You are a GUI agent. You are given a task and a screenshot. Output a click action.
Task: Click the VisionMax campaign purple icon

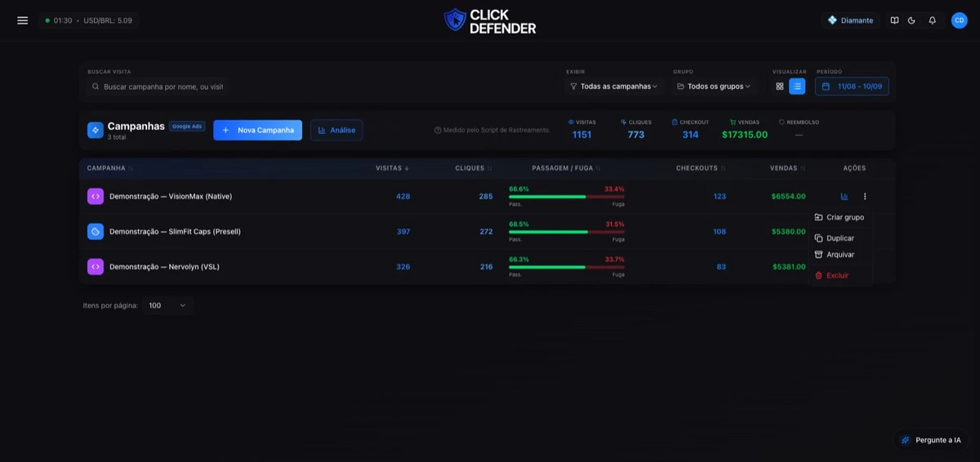pyautogui.click(x=96, y=197)
